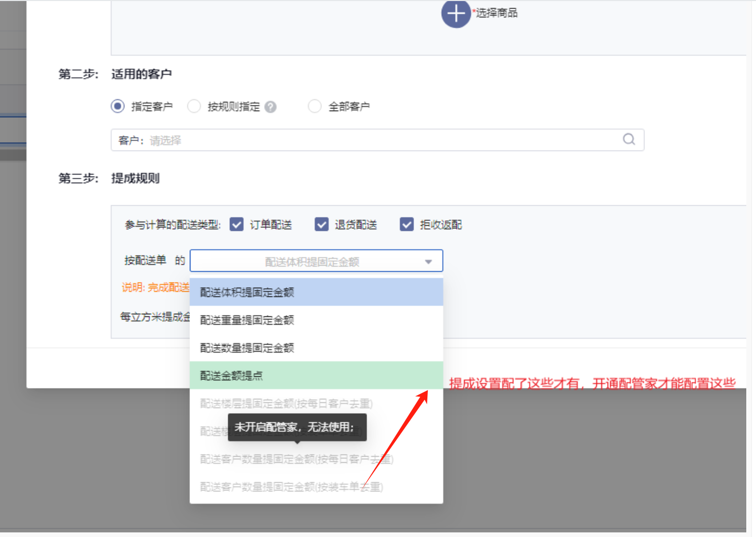Click the disabled 配送客户数量提固定金额(按每日客户去重) option
Viewport: 756px width, 537px height.
click(x=296, y=459)
